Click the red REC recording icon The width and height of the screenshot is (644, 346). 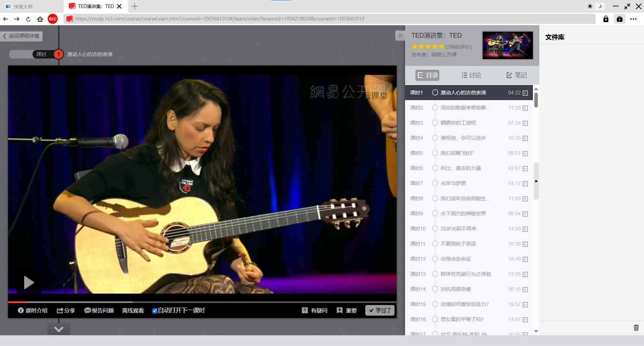(53, 19)
